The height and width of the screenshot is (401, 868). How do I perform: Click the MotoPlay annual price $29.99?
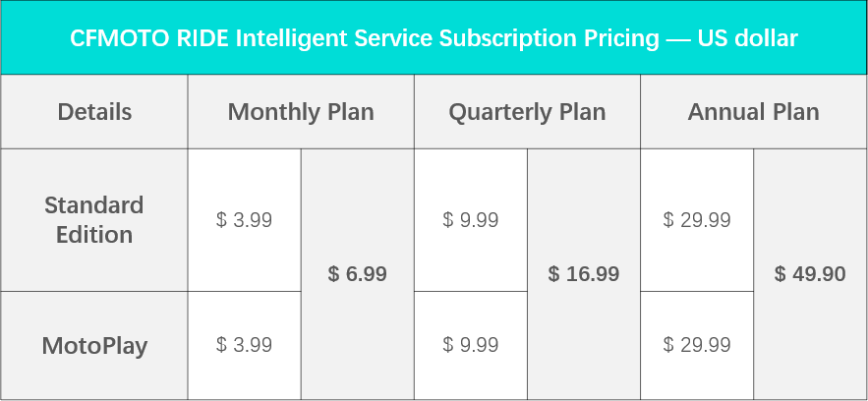[x=697, y=345]
